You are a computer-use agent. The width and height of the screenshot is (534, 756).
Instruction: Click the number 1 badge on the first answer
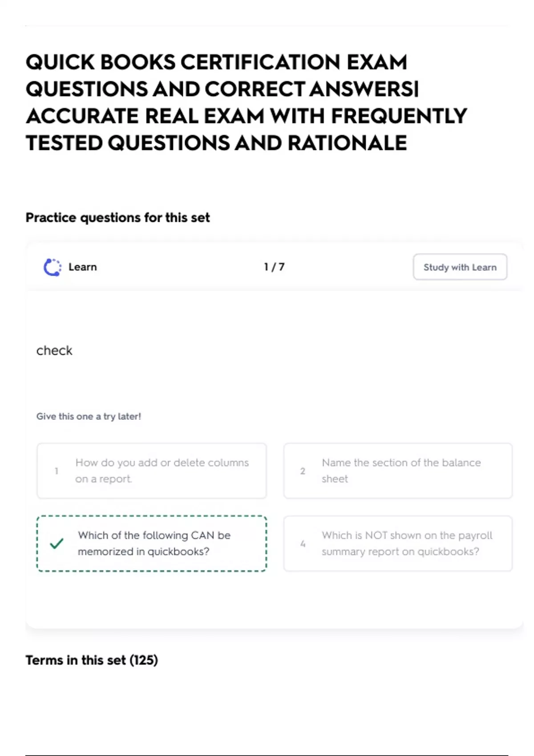coord(57,471)
